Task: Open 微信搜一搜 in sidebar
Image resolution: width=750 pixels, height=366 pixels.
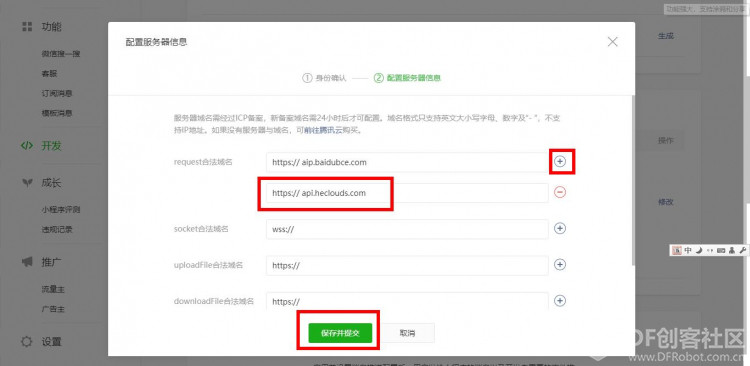Action: 60,54
